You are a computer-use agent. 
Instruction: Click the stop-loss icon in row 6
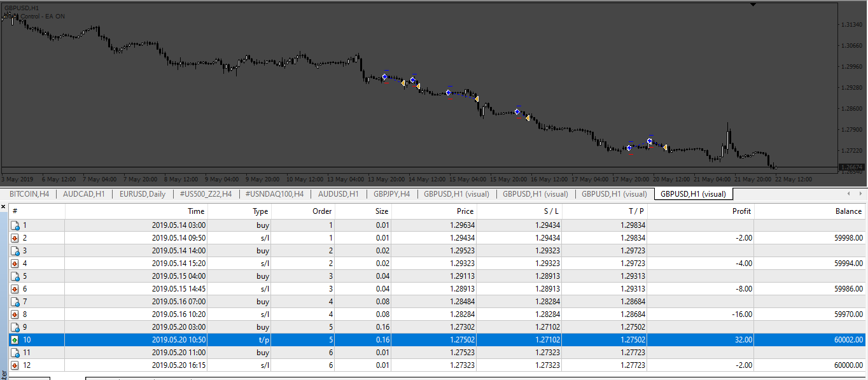(x=15, y=289)
